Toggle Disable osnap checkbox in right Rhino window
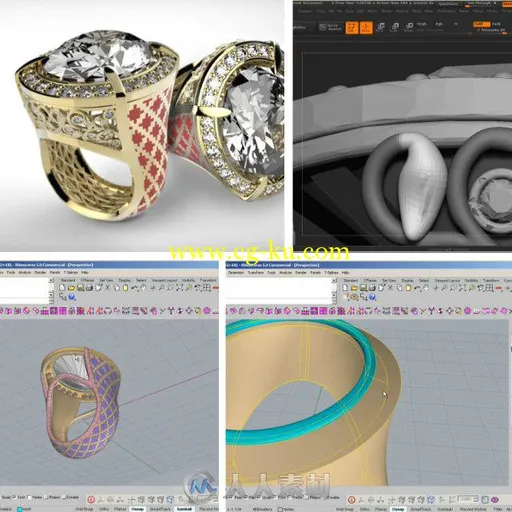The image size is (512, 512). [x=327, y=498]
